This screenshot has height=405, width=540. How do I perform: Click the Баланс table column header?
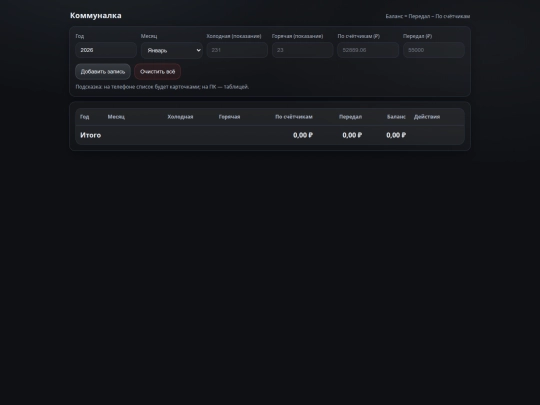(x=396, y=117)
